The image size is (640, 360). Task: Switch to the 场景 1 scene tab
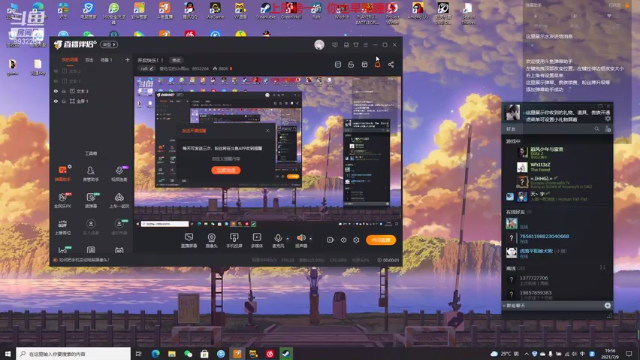106,60
